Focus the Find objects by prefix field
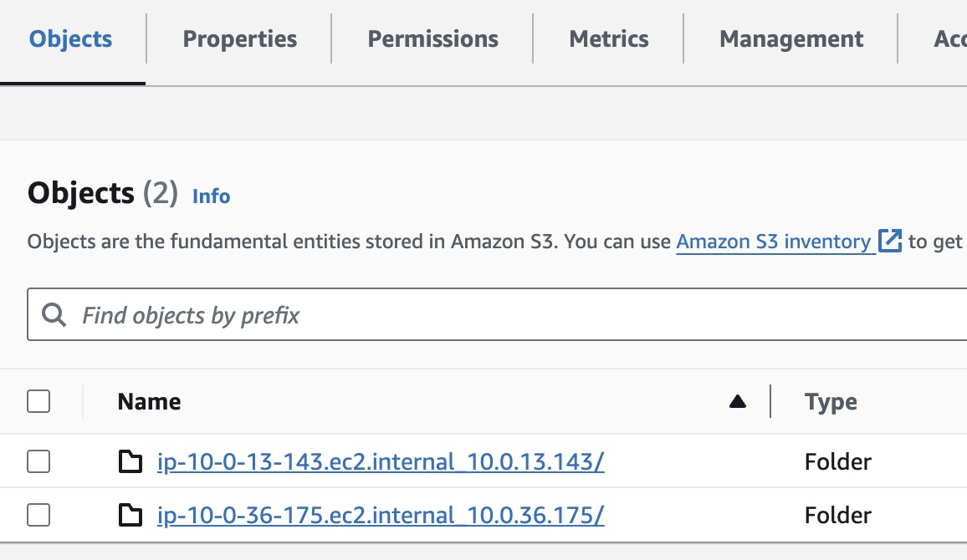The width and height of the screenshot is (967, 560). 502,315
